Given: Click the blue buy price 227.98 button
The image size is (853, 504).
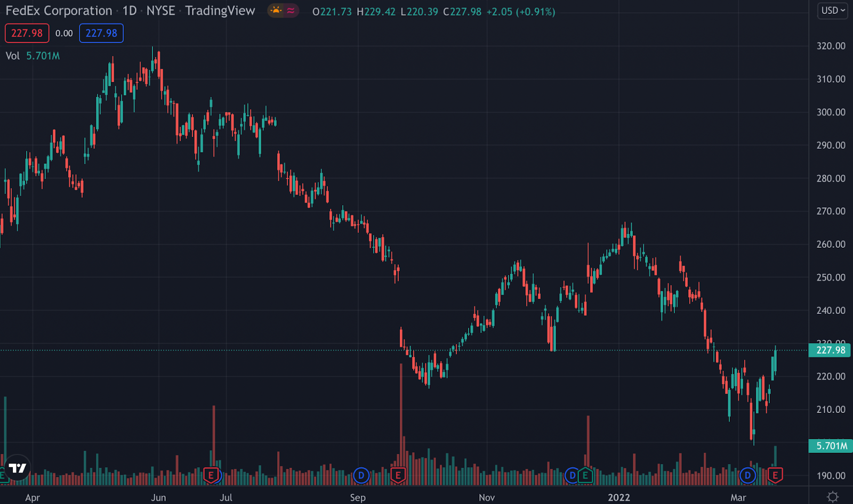Looking at the screenshot, I should (101, 33).
